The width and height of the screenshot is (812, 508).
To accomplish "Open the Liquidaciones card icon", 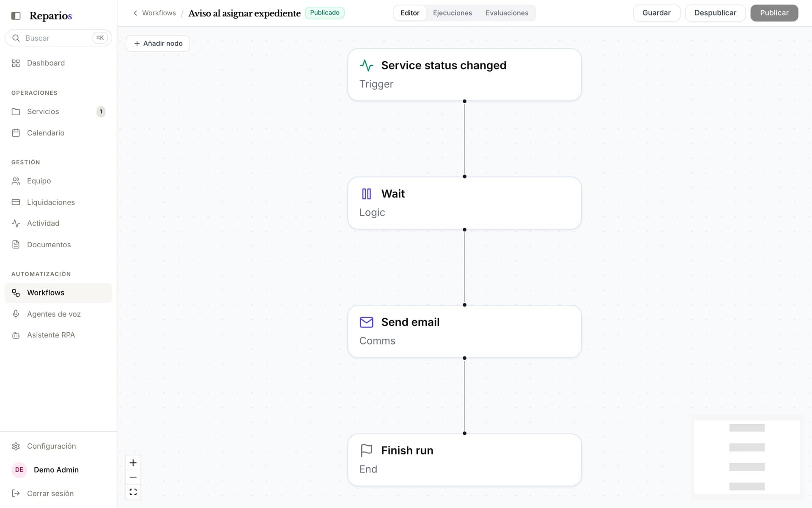I will (x=16, y=202).
